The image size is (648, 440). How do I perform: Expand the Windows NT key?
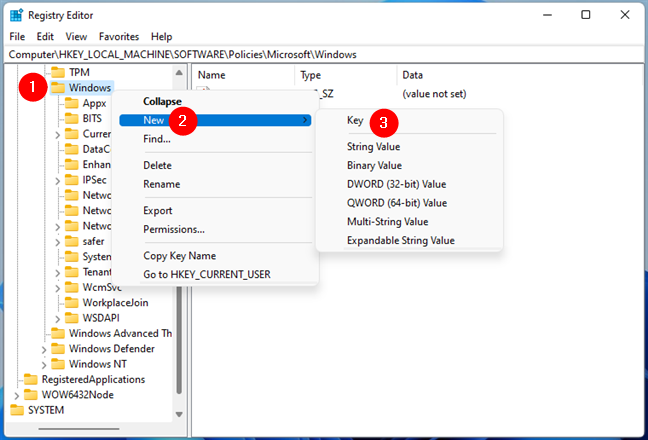43,364
